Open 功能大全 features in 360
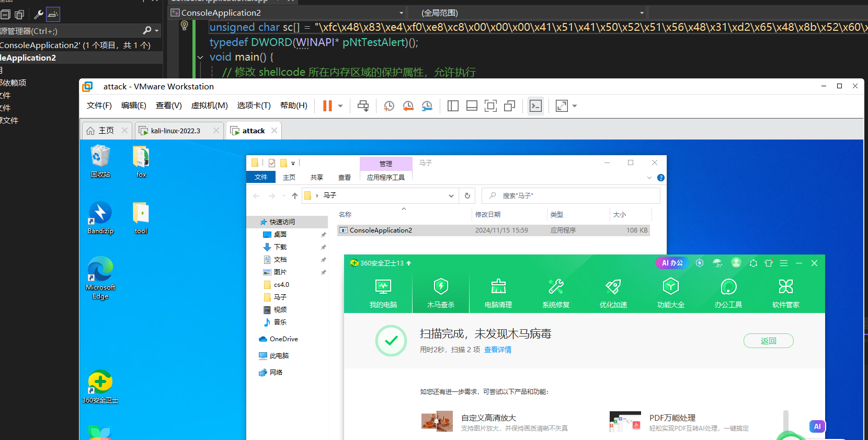This screenshot has height=440, width=868. pos(671,293)
